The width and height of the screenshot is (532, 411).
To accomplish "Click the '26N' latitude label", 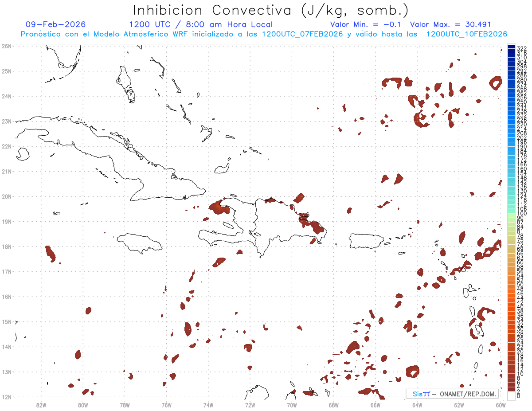I will click(x=7, y=46).
